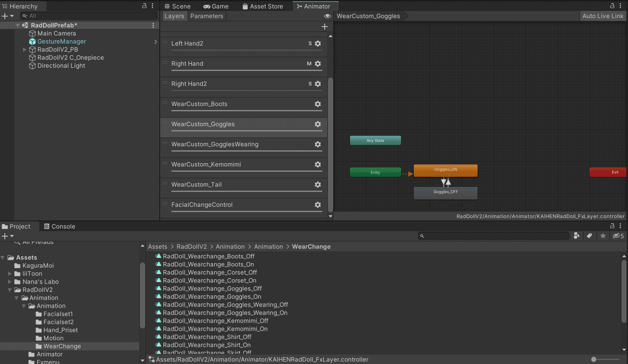Open the search-by-label filter icon
The height and width of the screenshot is (364, 628).
point(589,236)
